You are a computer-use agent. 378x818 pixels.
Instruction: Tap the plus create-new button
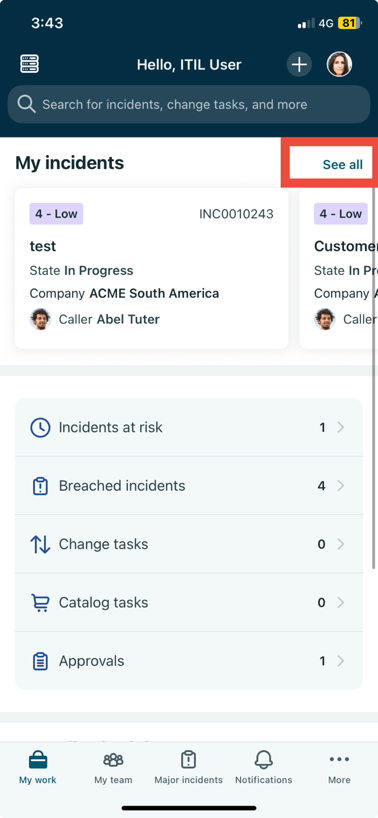click(x=299, y=65)
